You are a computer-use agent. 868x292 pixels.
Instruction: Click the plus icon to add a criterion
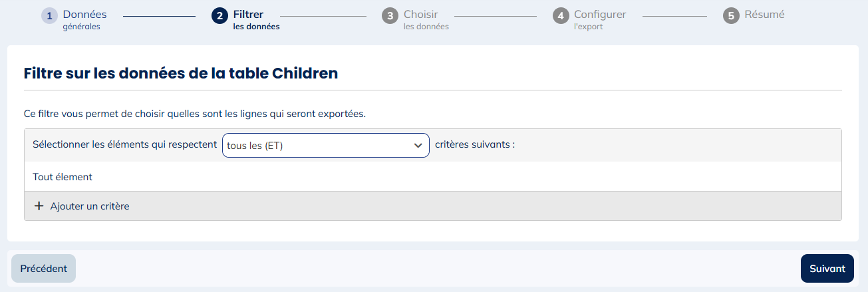pyautogui.click(x=39, y=206)
